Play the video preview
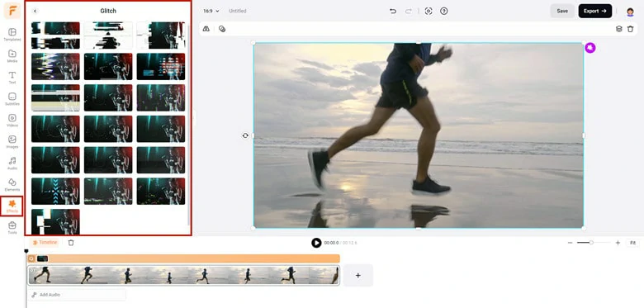The width and height of the screenshot is (644, 308). (x=316, y=243)
